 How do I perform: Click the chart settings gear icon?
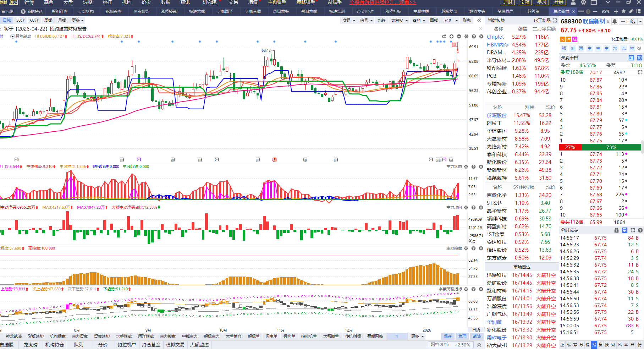coord(466,37)
